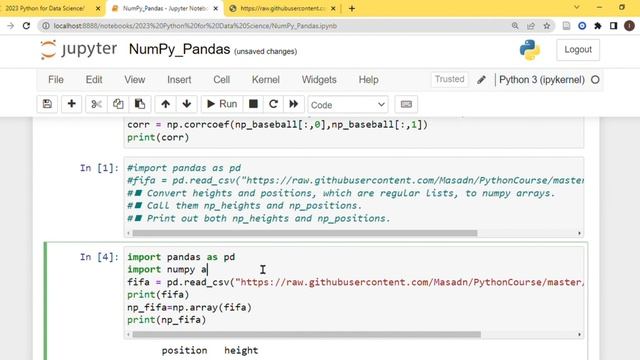
Task: Paste cells below with the clipboard icon
Action: point(140,104)
